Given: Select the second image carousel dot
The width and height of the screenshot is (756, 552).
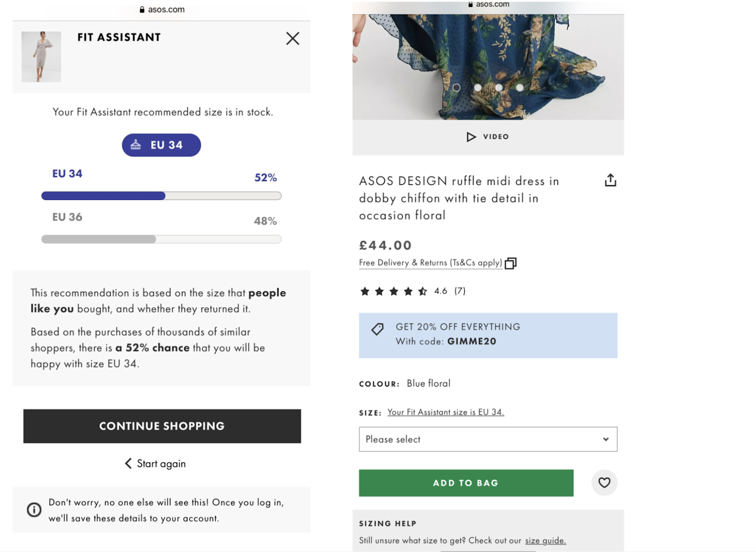Looking at the screenshot, I should pos(478,87).
